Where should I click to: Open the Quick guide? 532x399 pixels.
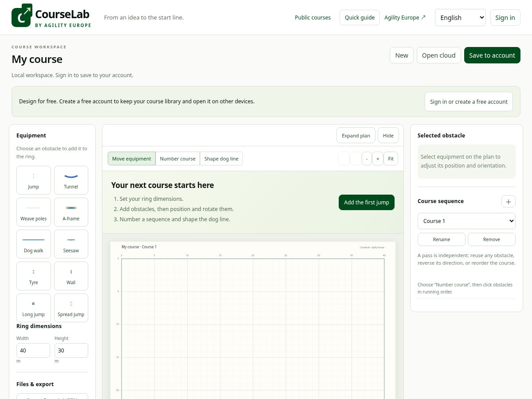tap(360, 18)
